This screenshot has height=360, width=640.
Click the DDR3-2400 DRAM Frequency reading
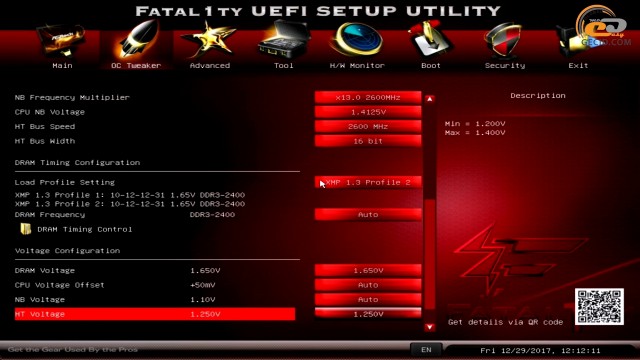[x=212, y=215]
